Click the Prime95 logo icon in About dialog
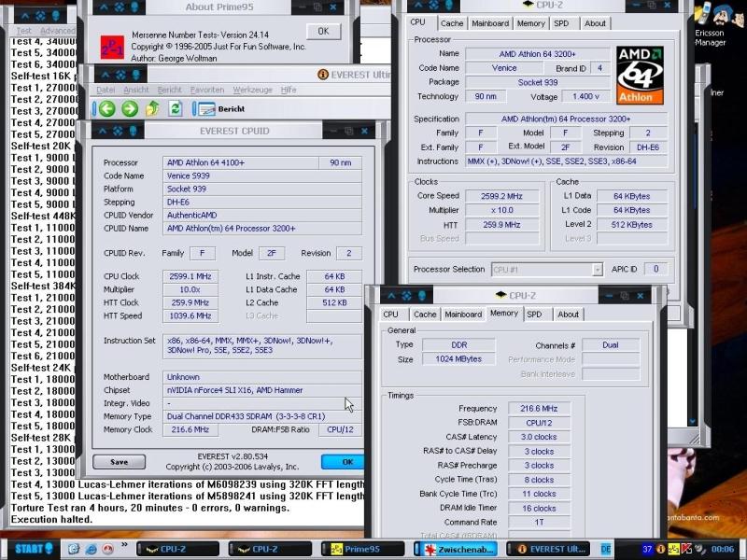This screenshot has height=560, width=747. point(112,48)
